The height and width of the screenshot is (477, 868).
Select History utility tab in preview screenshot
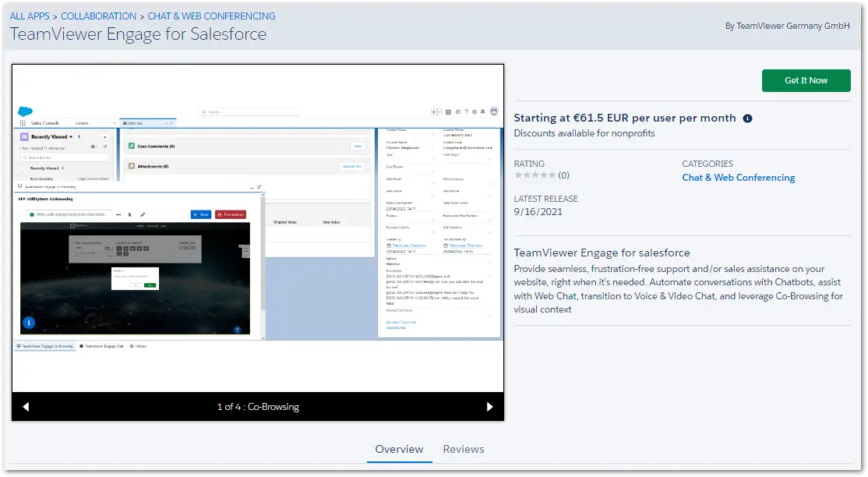(x=139, y=346)
